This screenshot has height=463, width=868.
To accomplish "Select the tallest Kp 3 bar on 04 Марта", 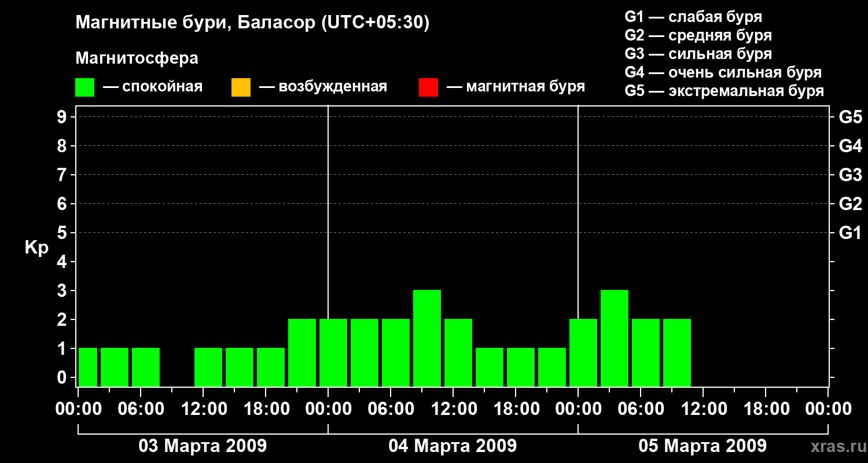I will pyautogui.click(x=427, y=338).
